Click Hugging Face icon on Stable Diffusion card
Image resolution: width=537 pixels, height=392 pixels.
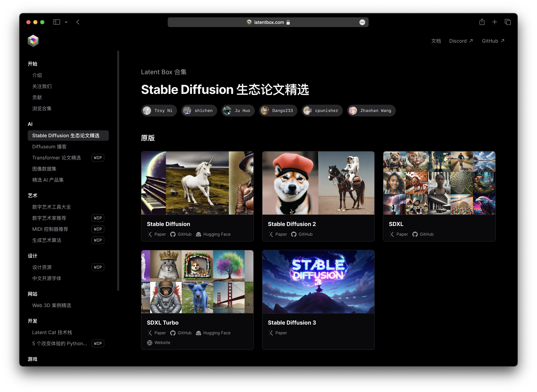199,234
